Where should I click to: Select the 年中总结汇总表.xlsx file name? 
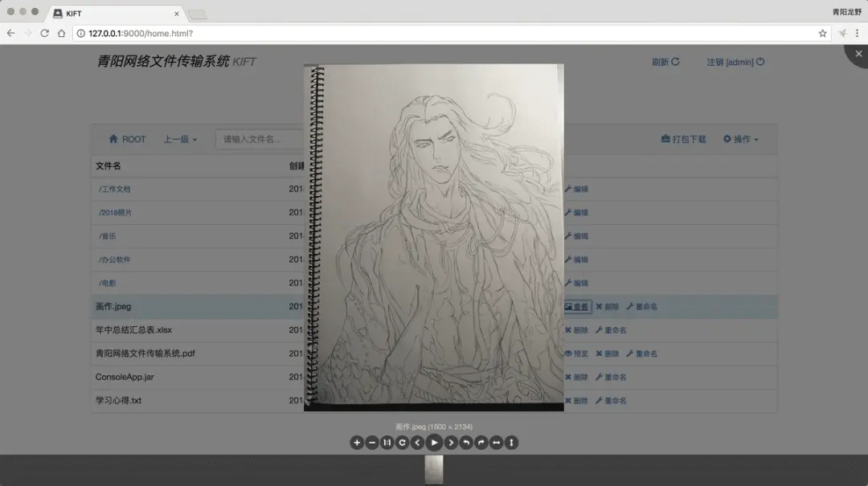point(133,330)
